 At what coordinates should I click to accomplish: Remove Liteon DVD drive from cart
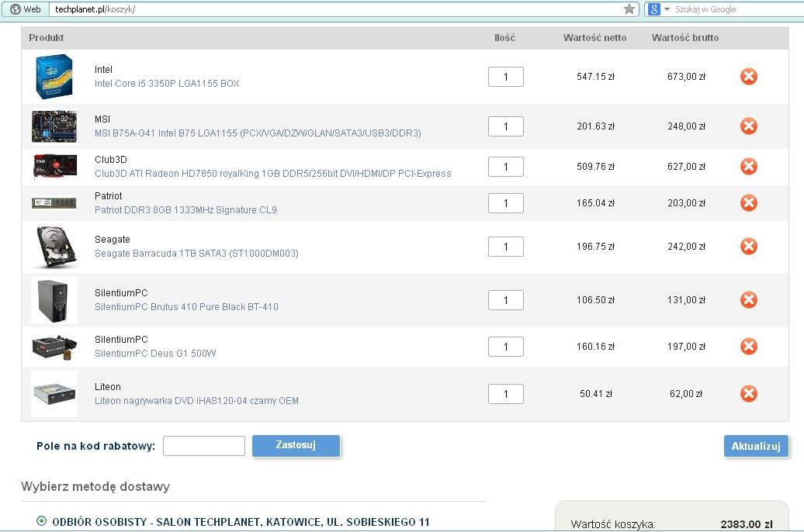coord(749,394)
